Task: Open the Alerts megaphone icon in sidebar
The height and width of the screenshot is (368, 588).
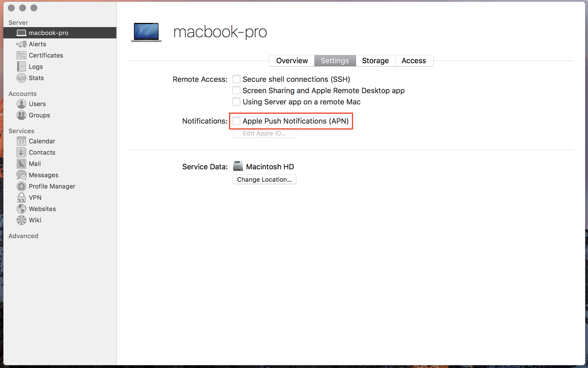Action: tap(21, 44)
